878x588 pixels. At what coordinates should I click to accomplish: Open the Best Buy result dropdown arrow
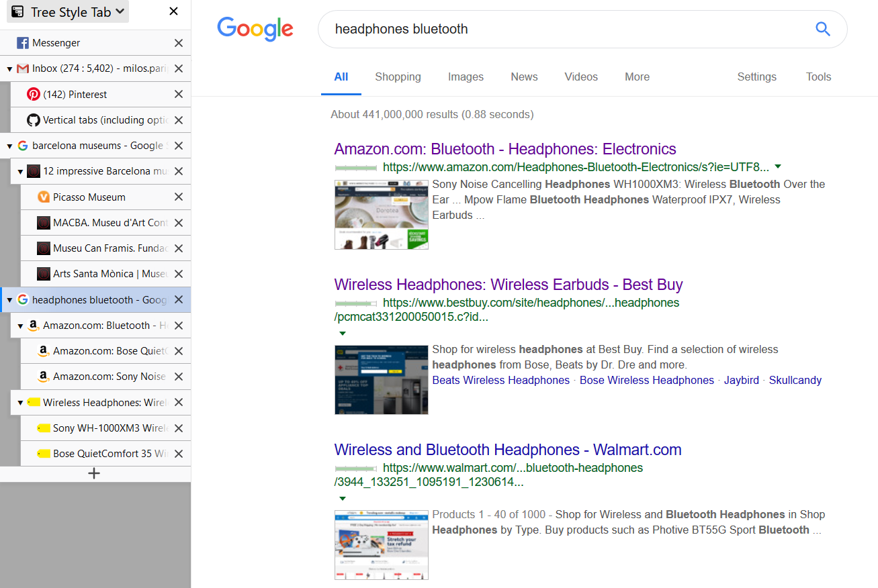(x=343, y=333)
